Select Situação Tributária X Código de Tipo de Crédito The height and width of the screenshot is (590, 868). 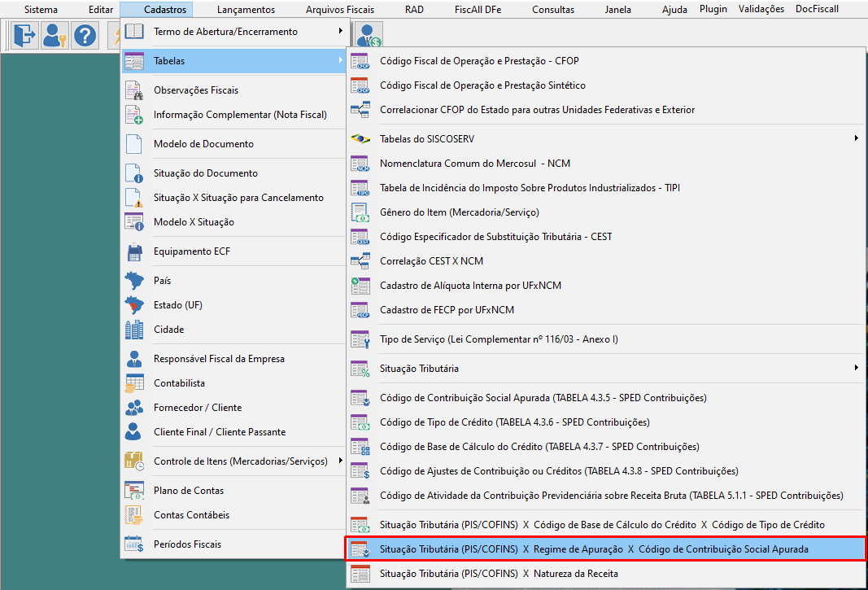coord(605,525)
